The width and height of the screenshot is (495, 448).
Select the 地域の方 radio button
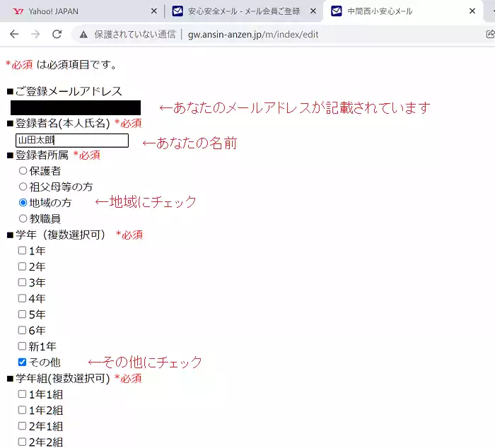tap(23, 203)
